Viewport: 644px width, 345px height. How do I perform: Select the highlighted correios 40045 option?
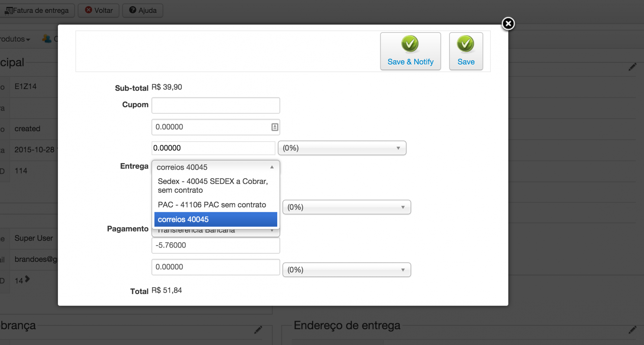[x=216, y=219]
